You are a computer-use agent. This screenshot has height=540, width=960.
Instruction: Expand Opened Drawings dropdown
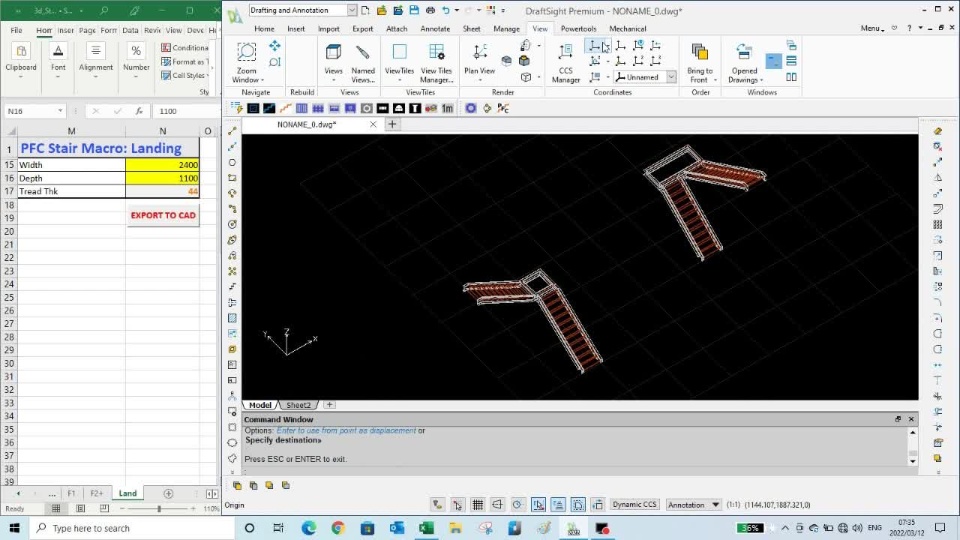pyautogui.click(x=762, y=80)
